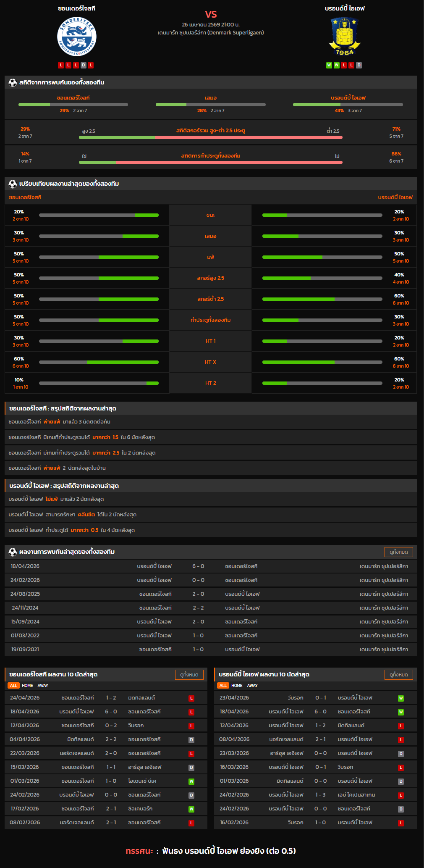424x868 pixels.
Task: Click the red L badge for 24/04/2026 match
Action: point(191,698)
